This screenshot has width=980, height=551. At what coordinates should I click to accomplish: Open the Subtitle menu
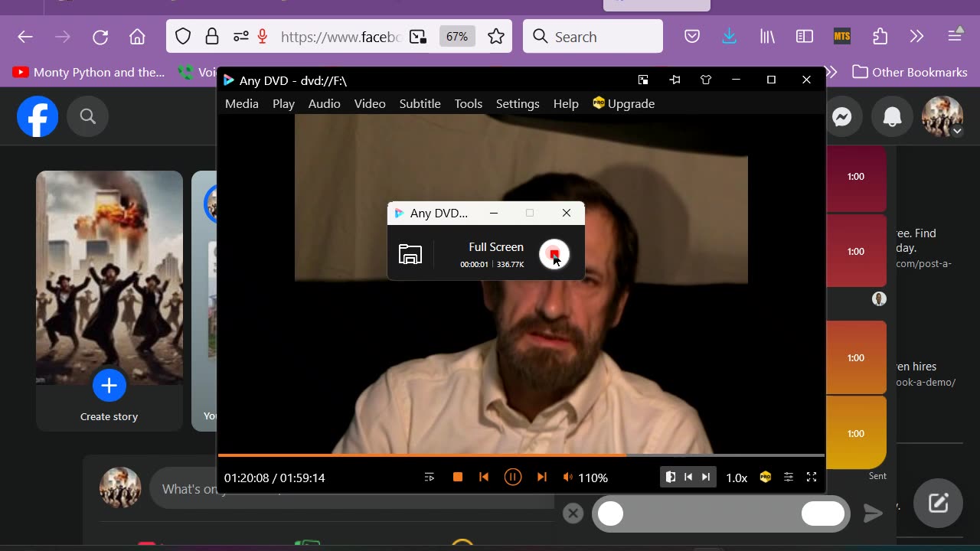pos(420,103)
